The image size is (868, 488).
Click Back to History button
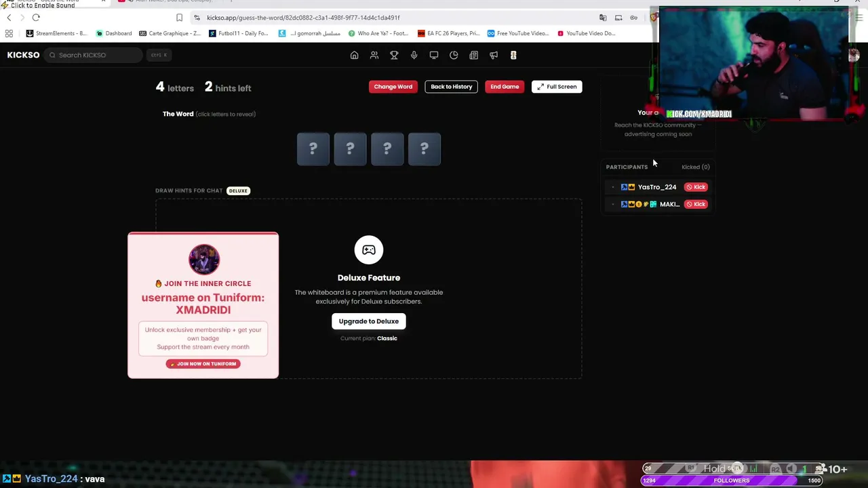click(451, 87)
